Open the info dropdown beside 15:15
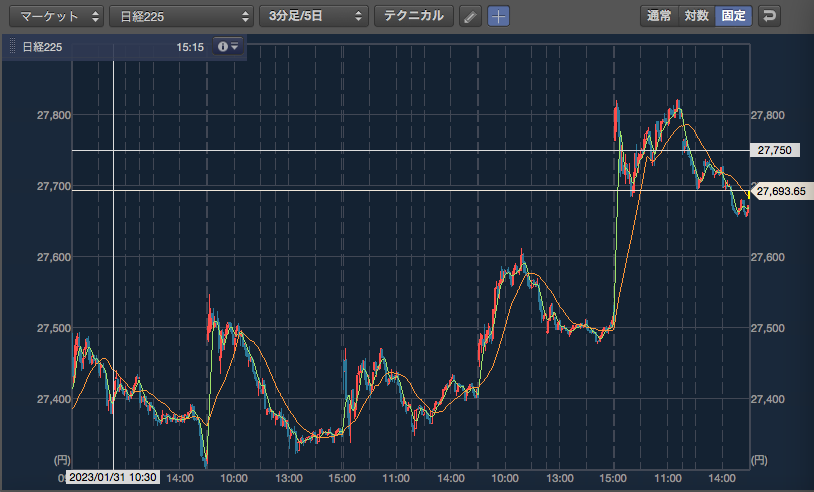Image resolution: width=814 pixels, height=492 pixels. [x=228, y=47]
